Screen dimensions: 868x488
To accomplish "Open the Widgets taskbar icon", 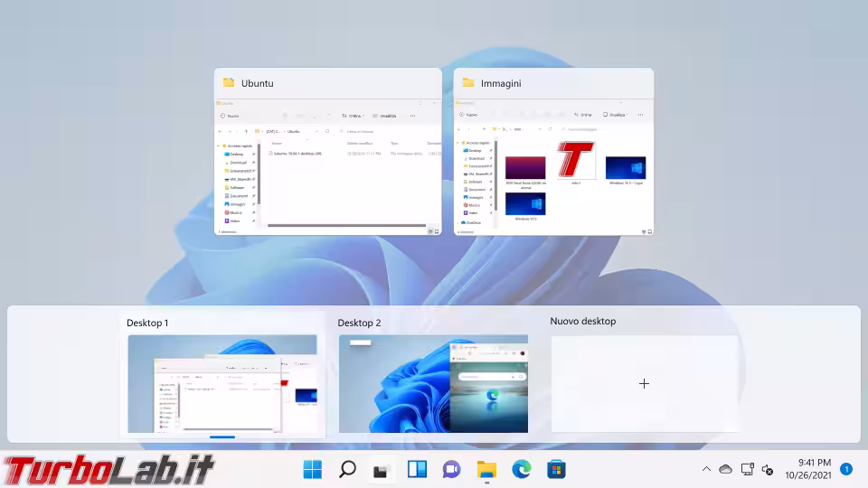I will [417, 469].
